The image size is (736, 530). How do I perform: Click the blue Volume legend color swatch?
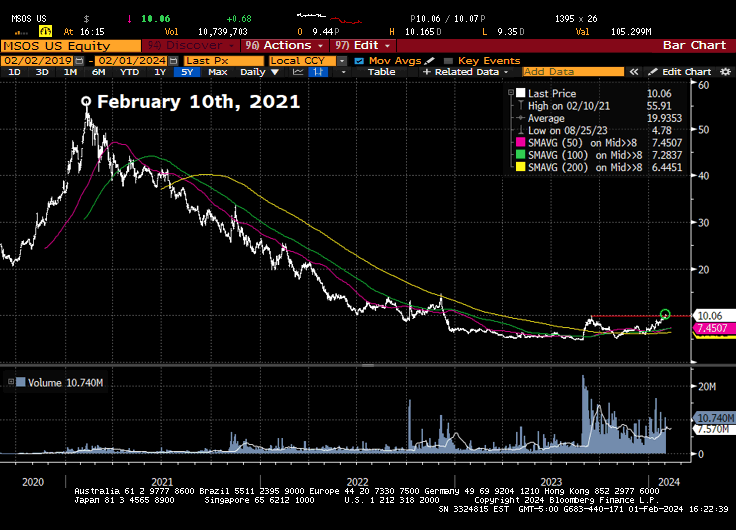21,382
